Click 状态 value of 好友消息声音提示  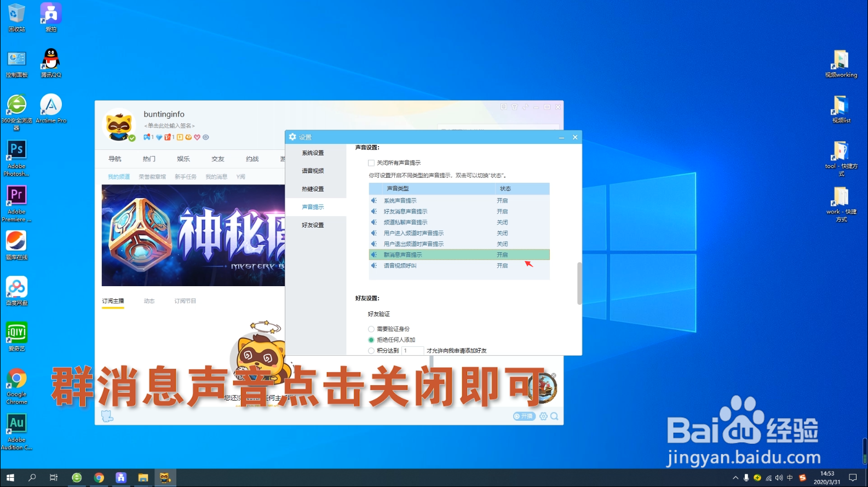[x=502, y=211]
